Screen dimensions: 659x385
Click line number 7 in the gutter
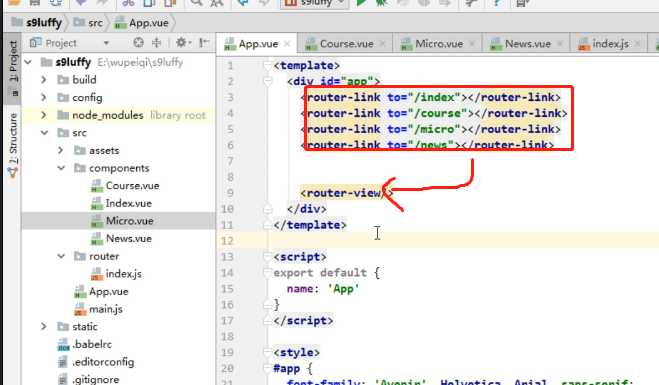pyautogui.click(x=230, y=161)
